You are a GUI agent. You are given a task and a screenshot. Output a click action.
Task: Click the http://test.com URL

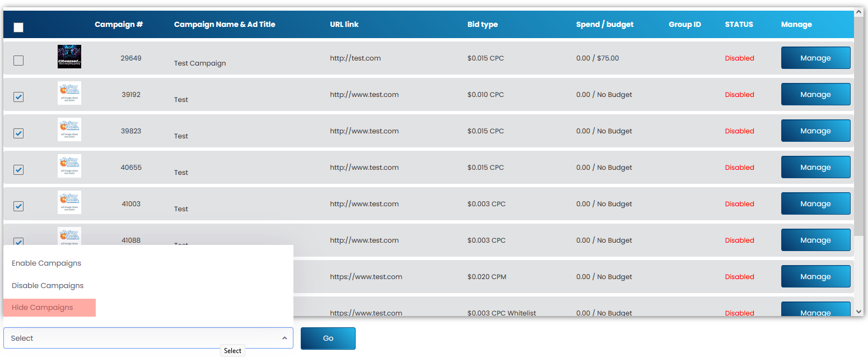click(x=355, y=58)
